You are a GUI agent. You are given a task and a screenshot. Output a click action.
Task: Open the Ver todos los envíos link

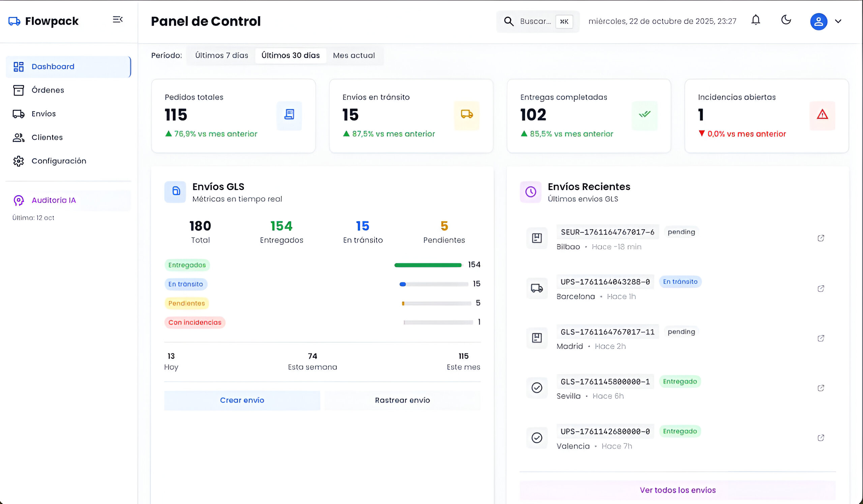click(677, 490)
